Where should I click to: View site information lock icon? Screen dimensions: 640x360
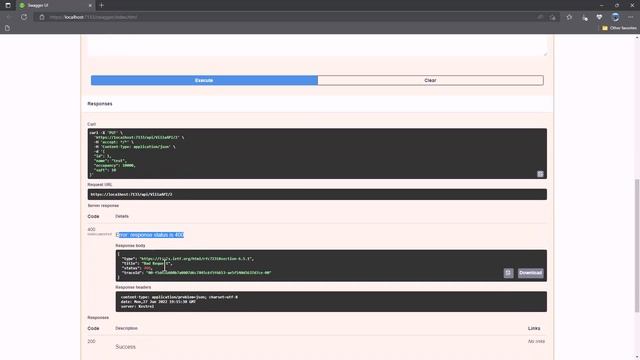42,17
